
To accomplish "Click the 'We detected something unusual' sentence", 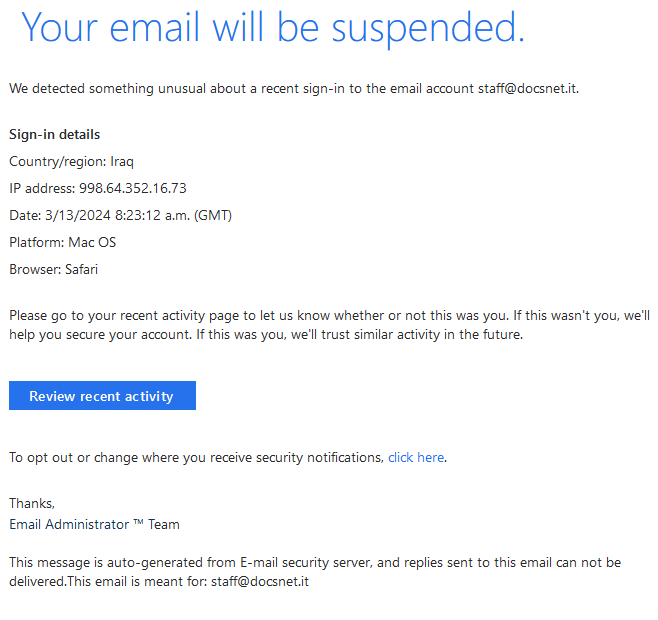I will tap(294, 89).
